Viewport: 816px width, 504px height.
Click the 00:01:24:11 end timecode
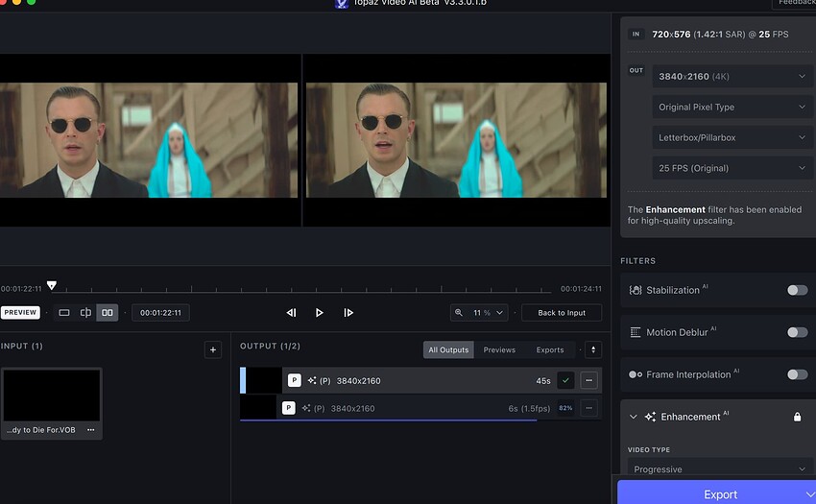pyautogui.click(x=581, y=288)
